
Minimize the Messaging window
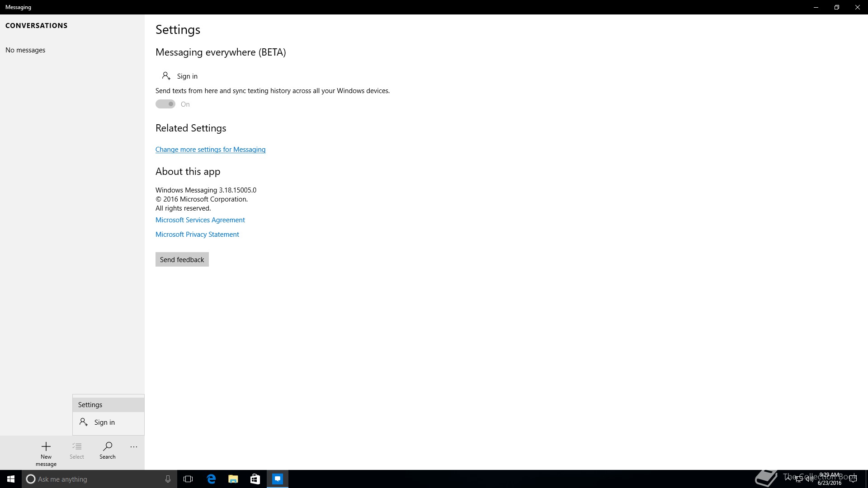816,7
